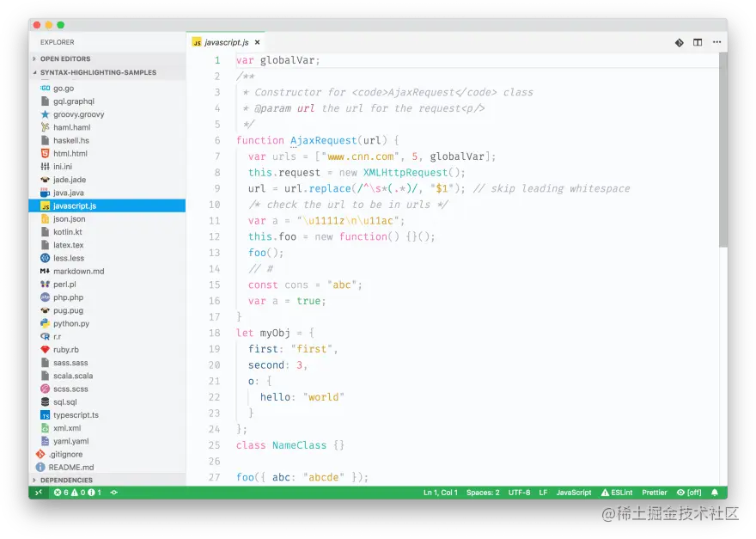
Task: Change Spaces: 2 indentation setting
Action: tap(483, 493)
